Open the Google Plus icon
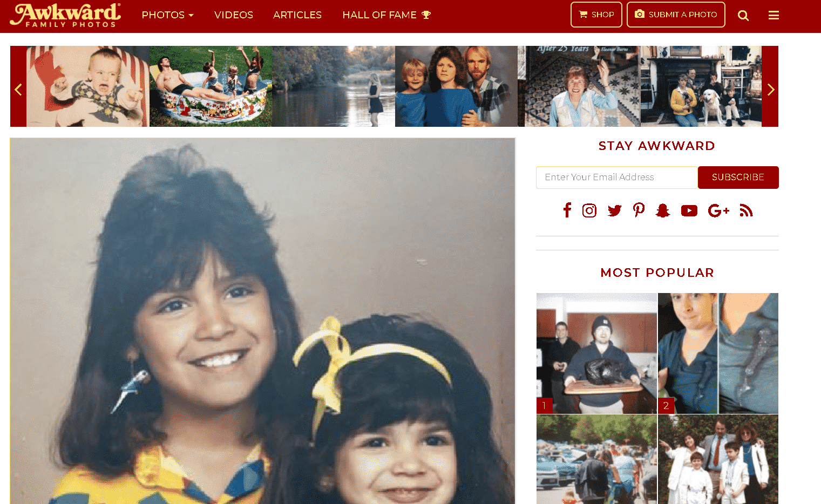 [x=718, y=210]
